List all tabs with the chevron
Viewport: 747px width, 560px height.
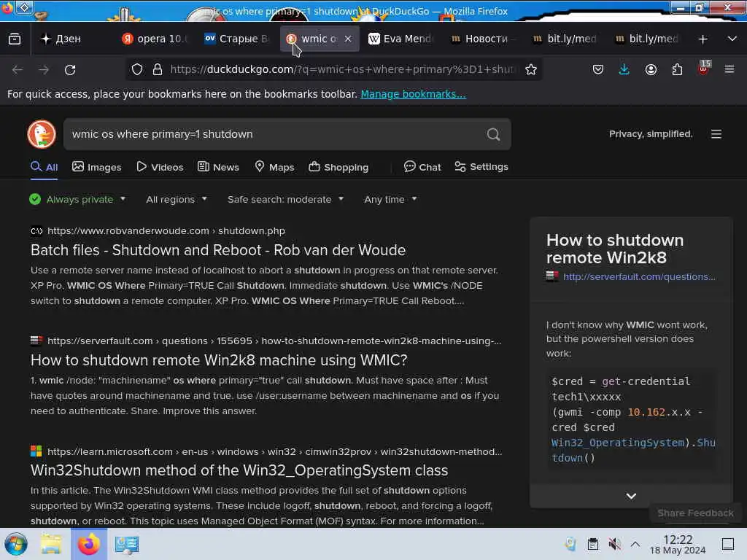click(732, 39)
